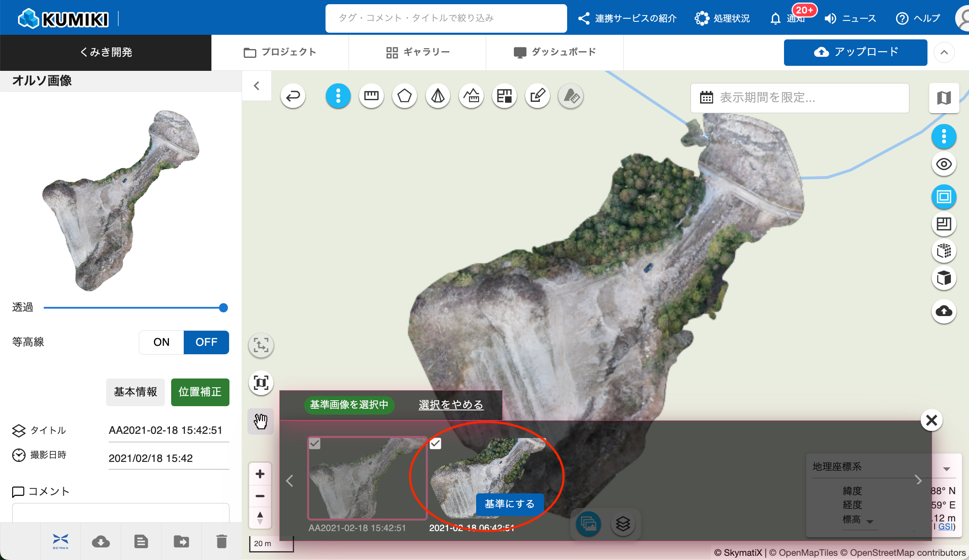Click the download cloud icon in bottom bar
Screen dimensions: 969x560
point(101,541)
